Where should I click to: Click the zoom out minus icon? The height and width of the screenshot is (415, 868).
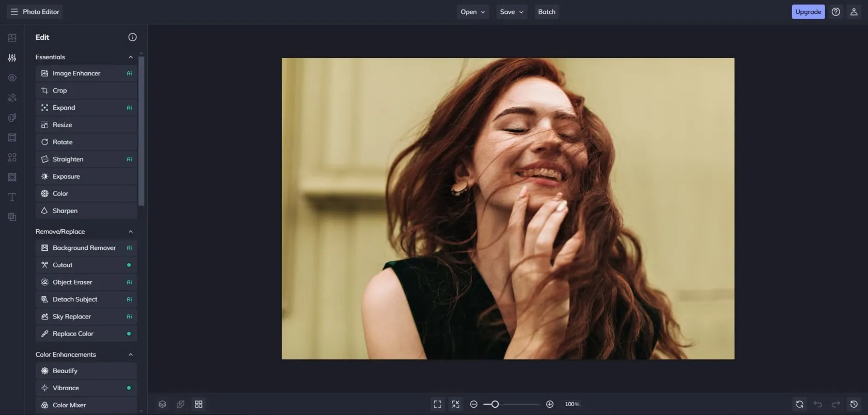tap(474, 404)
